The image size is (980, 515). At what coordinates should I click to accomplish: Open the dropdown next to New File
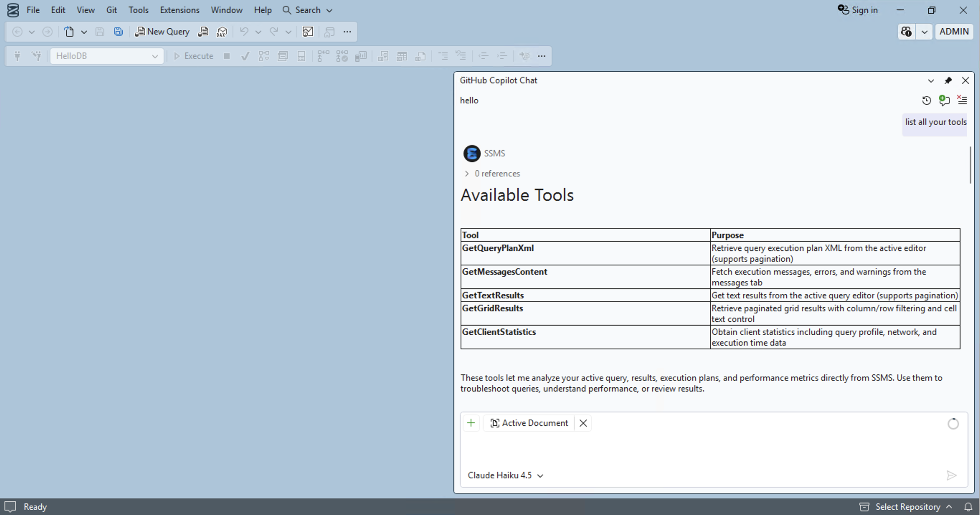(x=84, y=32)
